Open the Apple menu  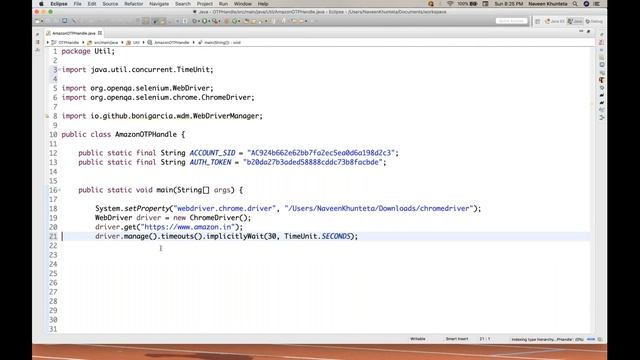tap(41, 4)
